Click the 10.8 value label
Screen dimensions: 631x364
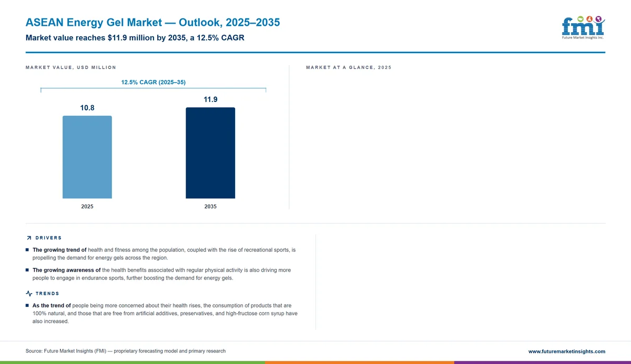[x=87, y=108]
